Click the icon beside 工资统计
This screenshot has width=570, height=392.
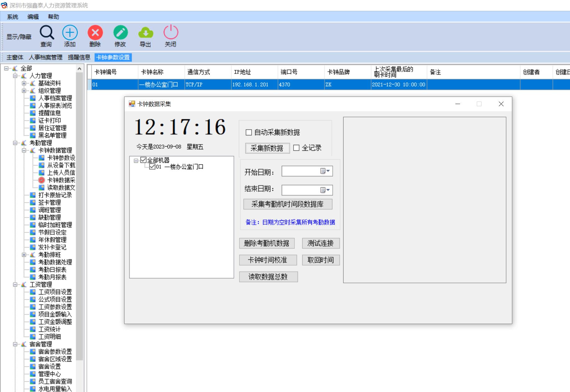[x=33, y=329]
